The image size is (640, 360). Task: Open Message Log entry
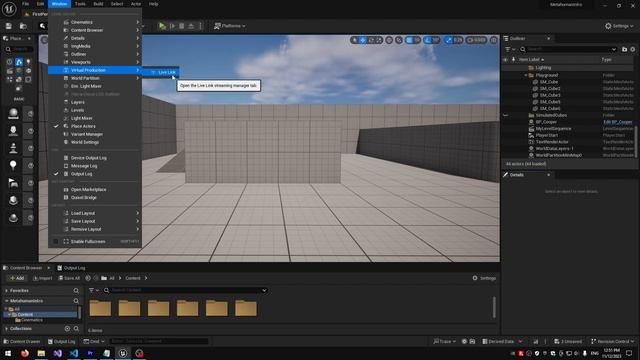95,166
